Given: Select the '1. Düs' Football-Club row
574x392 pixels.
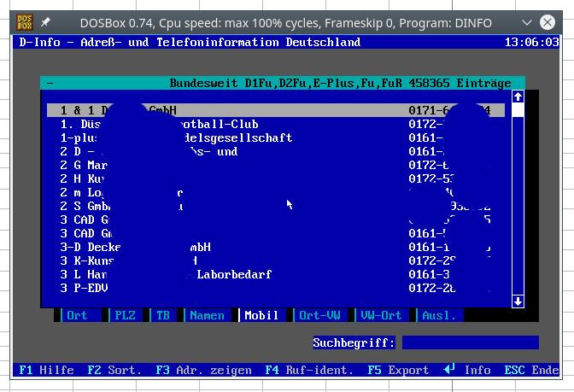Looking at the screenshot, I should (x=276, y=124).
